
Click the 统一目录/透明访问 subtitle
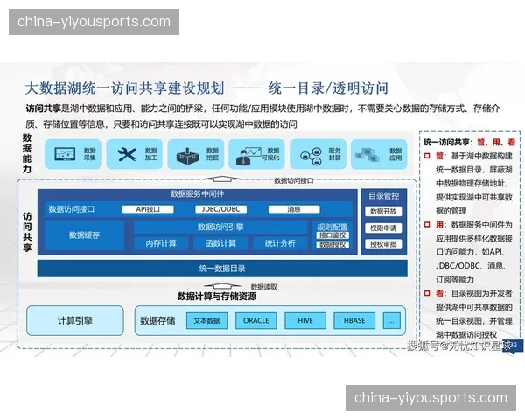click(328, 88)
